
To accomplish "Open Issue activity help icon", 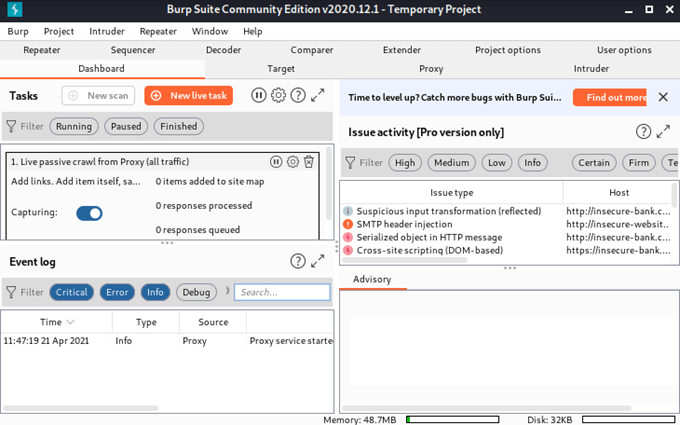I will (644, 131).
